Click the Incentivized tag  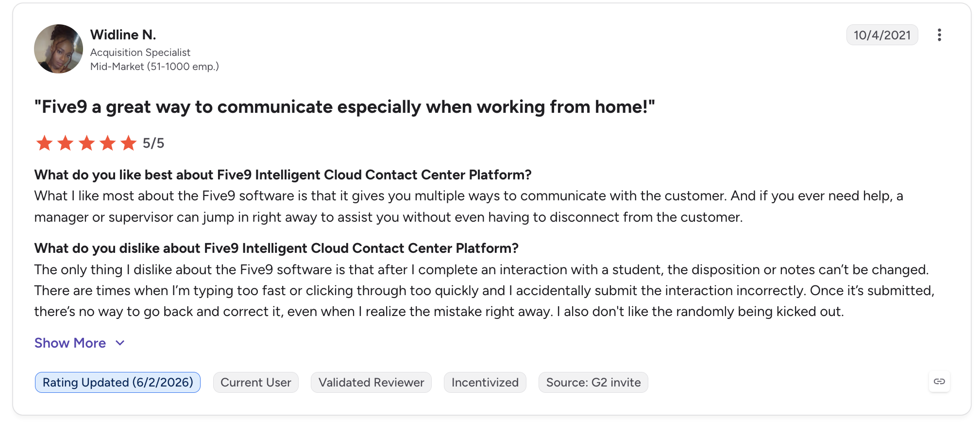click(x=485, y=382)
